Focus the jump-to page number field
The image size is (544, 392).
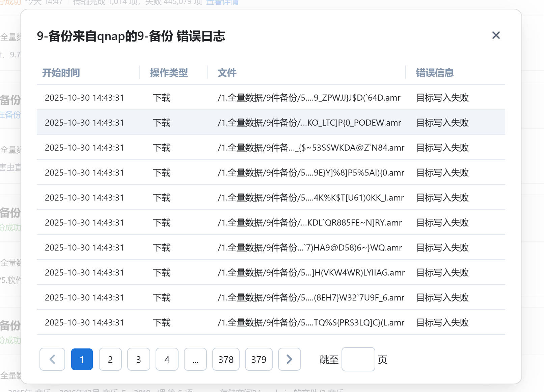point(358,359)
